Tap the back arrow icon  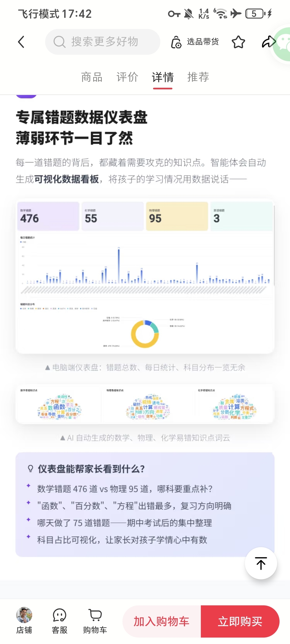(21, 42)
